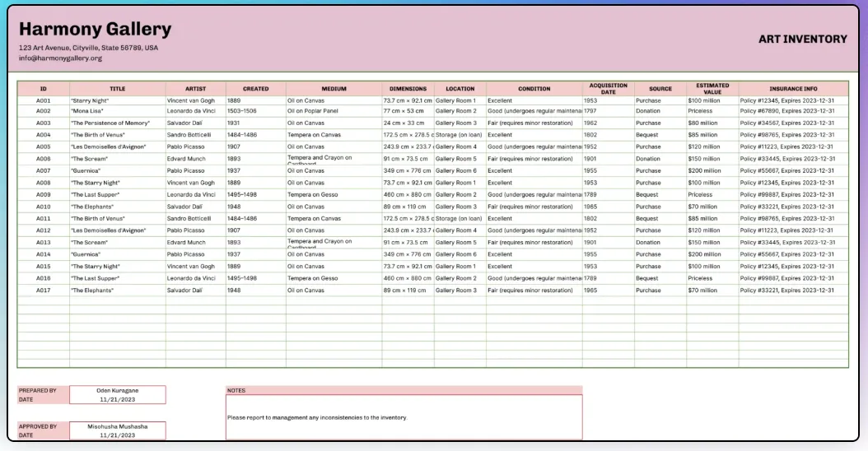Click inside the notes text box
The width and height of the screenshot is (868, 451).
(x=404, y=417)
